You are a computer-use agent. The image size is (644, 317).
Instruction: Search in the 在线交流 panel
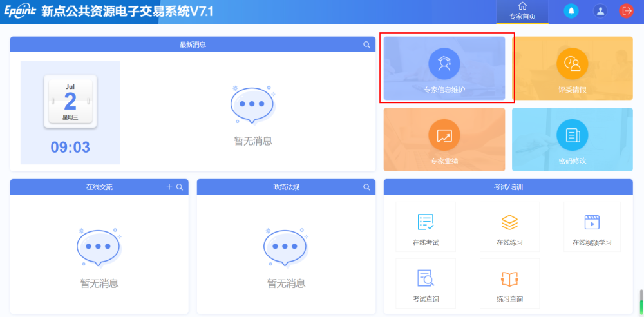180,187
